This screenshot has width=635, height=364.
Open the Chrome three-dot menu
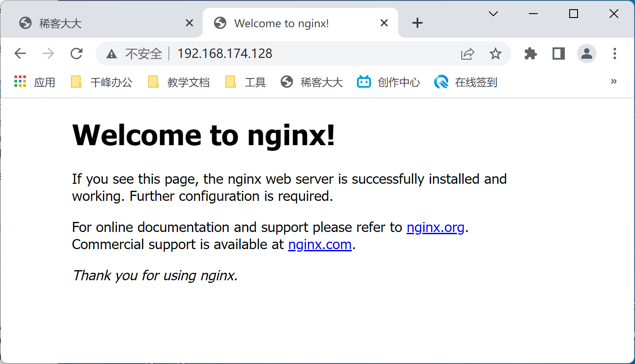tap(615, 54)
